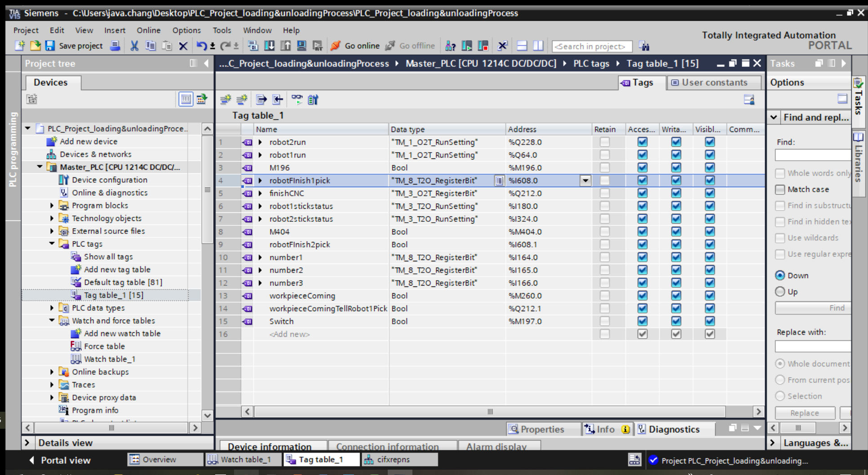Viewport: 868px width, 475px height.
Task: Click the Monitor all glasses icon
Action: (x=297, y=100)
